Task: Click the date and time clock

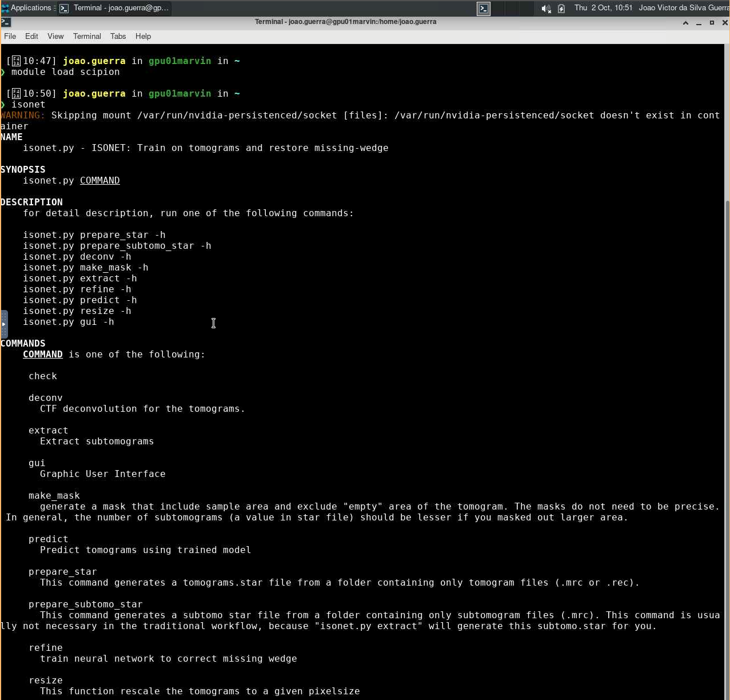Action: (x=603, y=8)
